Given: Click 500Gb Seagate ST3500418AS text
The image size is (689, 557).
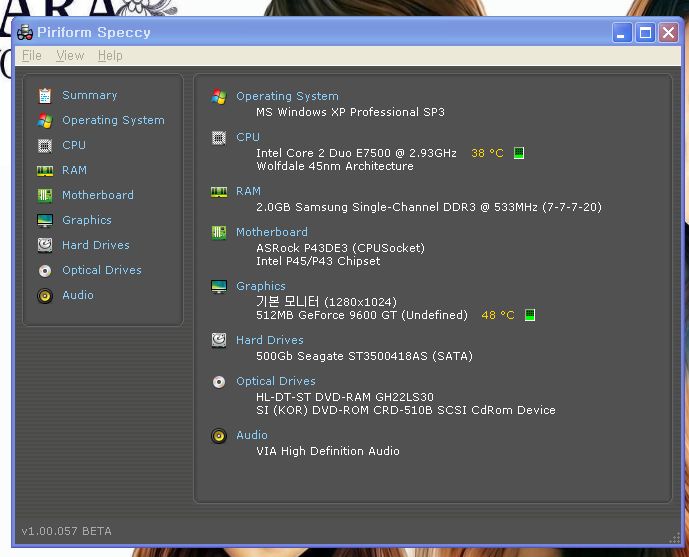Looking at the screenshot, I should point(364,356).
